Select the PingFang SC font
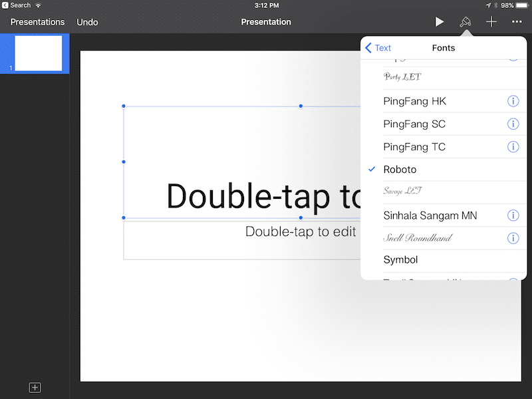Screen dimensions: 532x399 tap(426, 124)
